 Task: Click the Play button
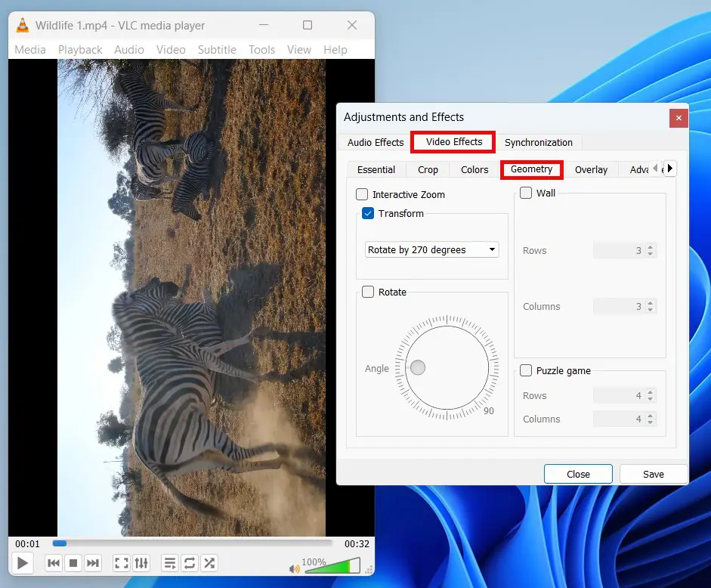tap(22, 563)
